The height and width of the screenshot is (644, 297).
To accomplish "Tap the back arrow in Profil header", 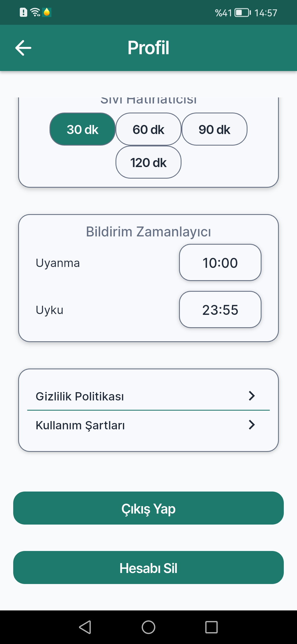I will coord(23,48).
